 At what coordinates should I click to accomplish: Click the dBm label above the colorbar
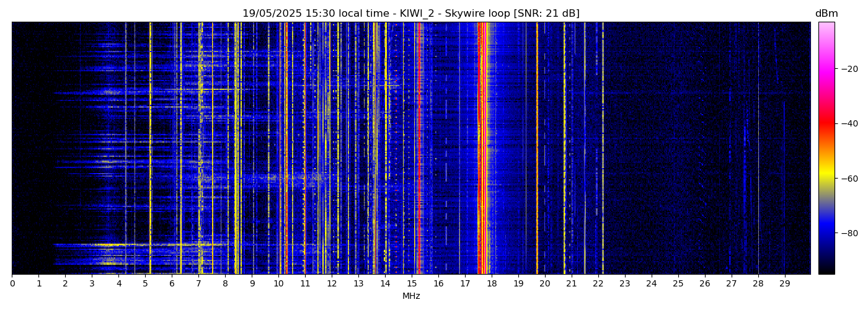coord(826,14)
